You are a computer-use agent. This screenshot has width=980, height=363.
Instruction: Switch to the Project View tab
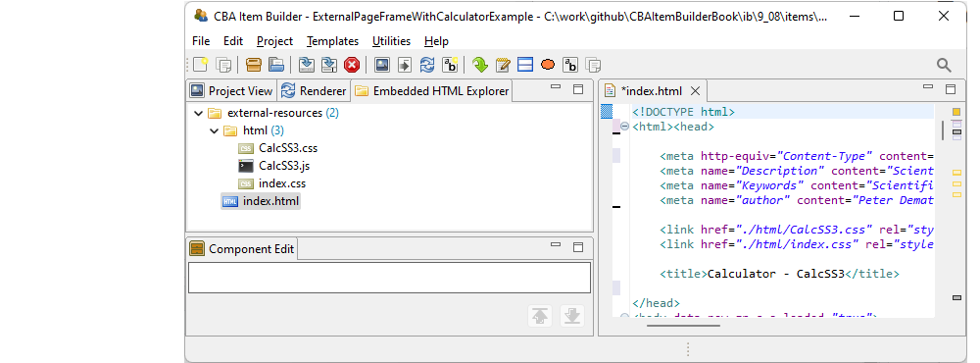[x=232, y=90]
